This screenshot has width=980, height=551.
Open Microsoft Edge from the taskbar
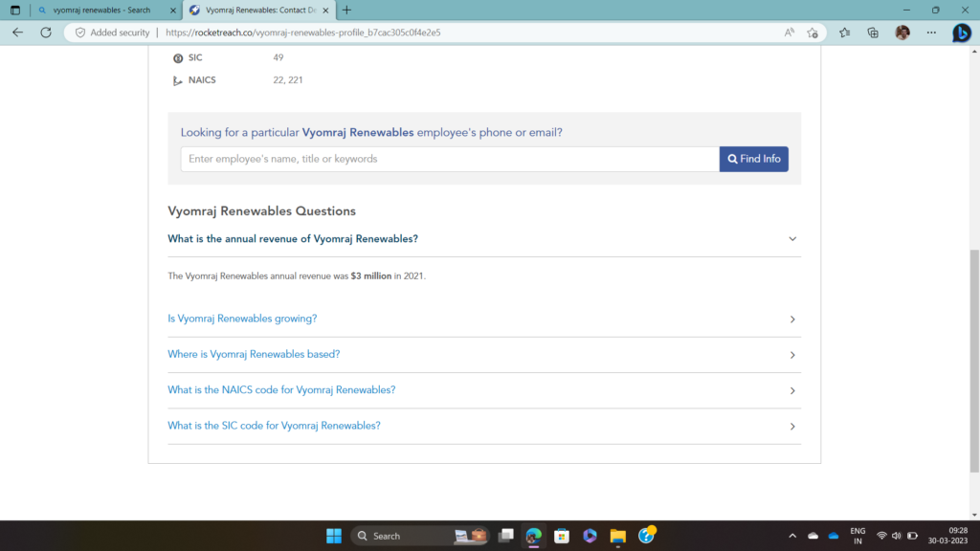tap(534, 536)
